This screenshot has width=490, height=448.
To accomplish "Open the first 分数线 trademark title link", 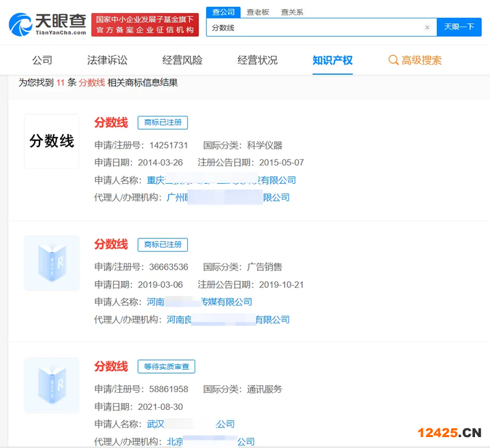I will tap(111, 123).
